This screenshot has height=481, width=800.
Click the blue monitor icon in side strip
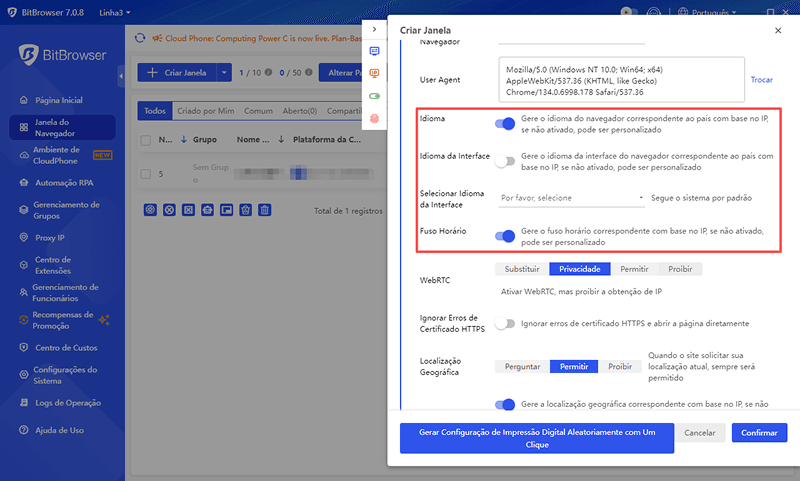click(374, 51)
